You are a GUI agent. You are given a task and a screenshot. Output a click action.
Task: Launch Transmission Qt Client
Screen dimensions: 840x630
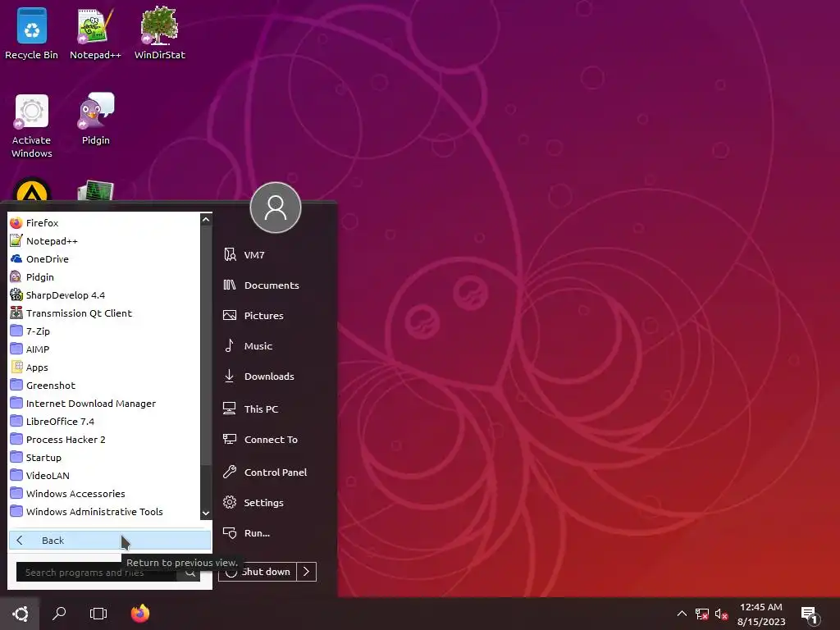[x=104, y=313]
